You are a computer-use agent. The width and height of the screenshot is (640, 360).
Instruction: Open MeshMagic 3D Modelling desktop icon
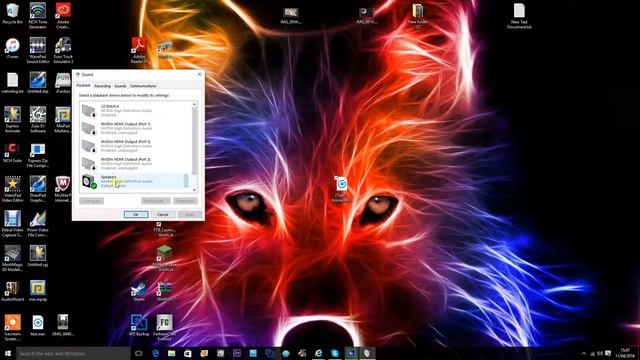(13, 259)
